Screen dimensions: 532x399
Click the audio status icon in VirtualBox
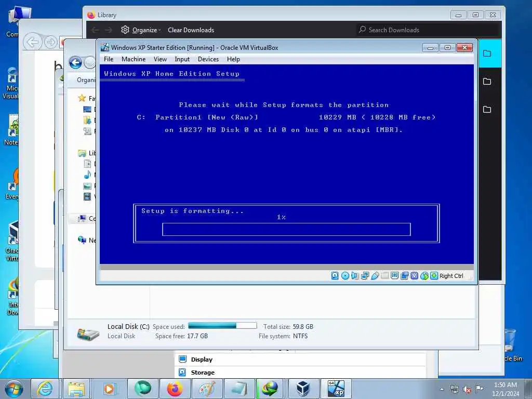(x=355, y=276)
